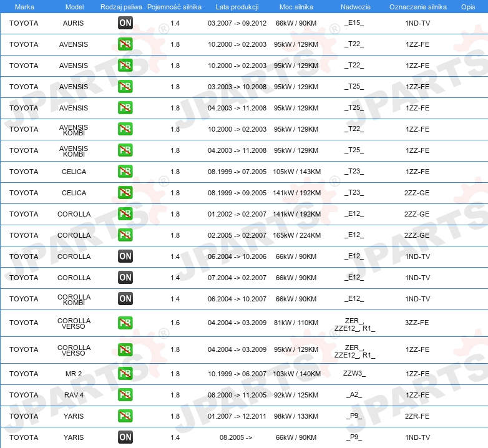Click the 105kW / 143KM power value

[x=296, y=172]
